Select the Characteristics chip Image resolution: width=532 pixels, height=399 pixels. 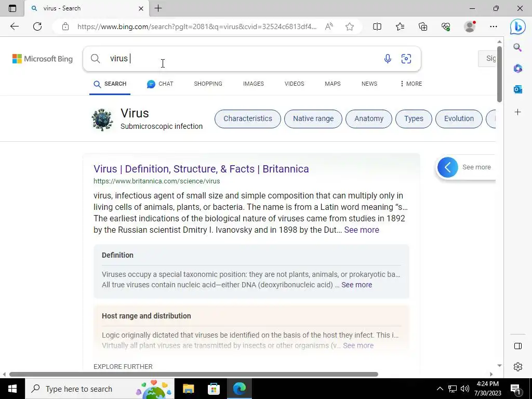(248, 119)
